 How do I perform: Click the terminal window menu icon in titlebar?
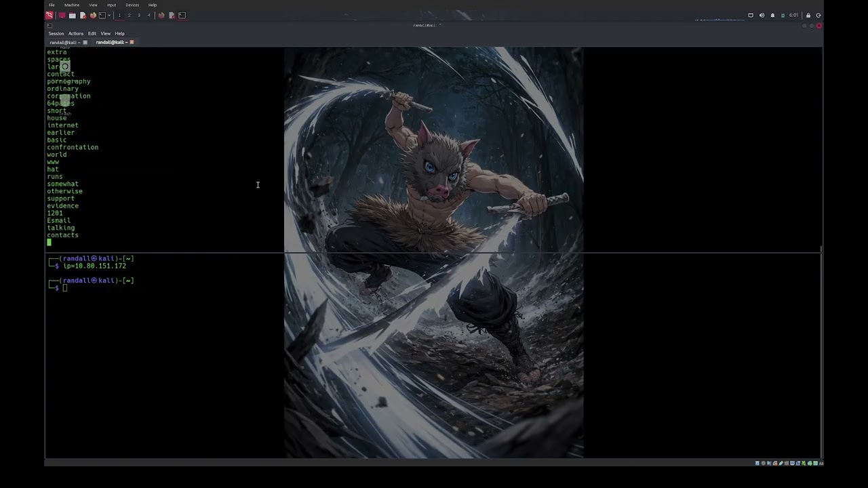tap(50, 26)
